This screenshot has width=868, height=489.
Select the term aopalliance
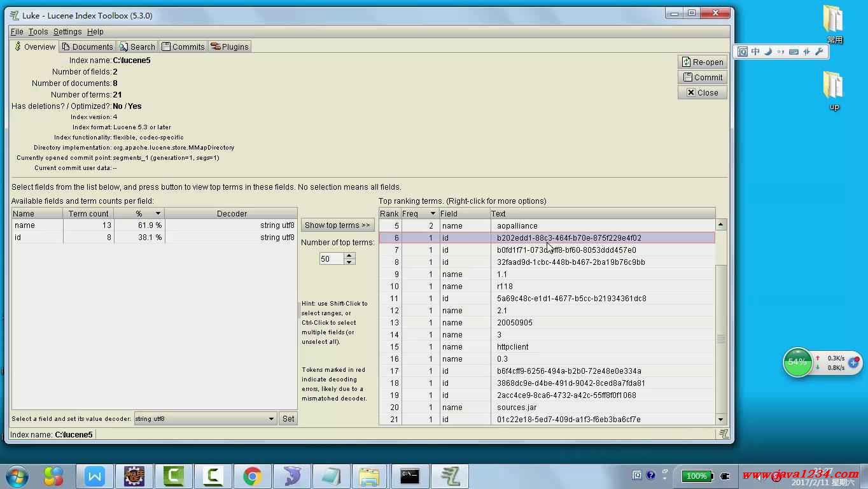547,225
